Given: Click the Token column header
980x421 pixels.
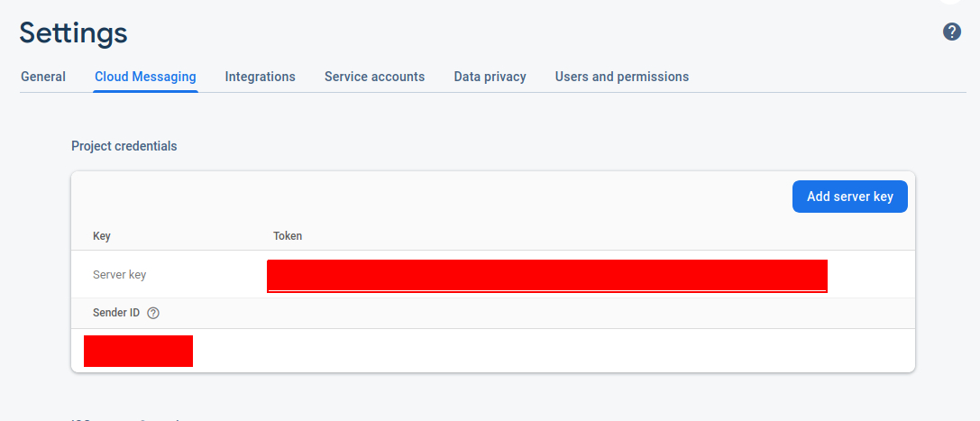Looking at the screenshot, I should (288, 236).
